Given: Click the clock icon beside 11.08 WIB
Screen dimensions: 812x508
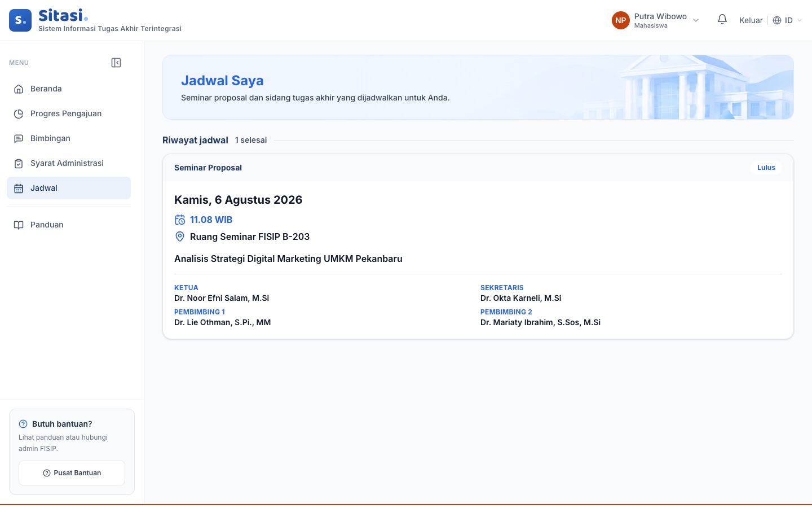Looking at the screenshot, I should (180, 220).
